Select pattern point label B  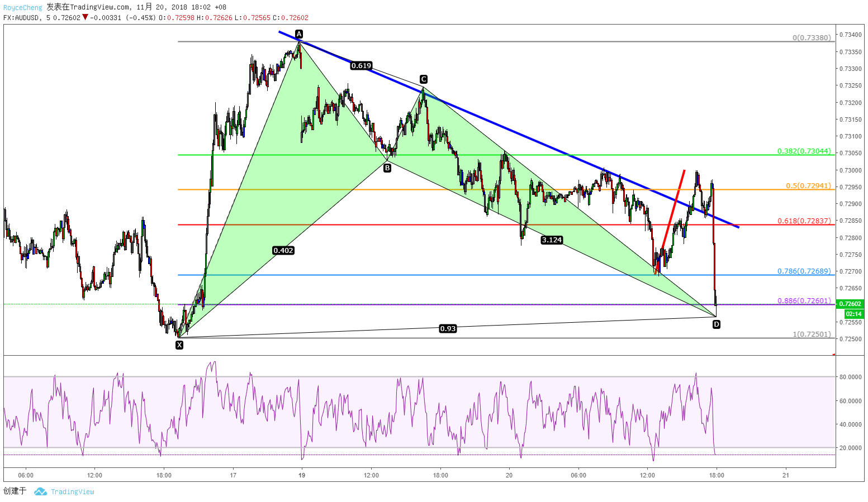(x=387, y=168)
